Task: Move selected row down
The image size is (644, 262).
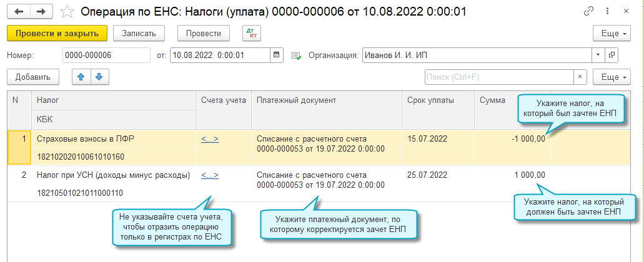Action: 99,77
